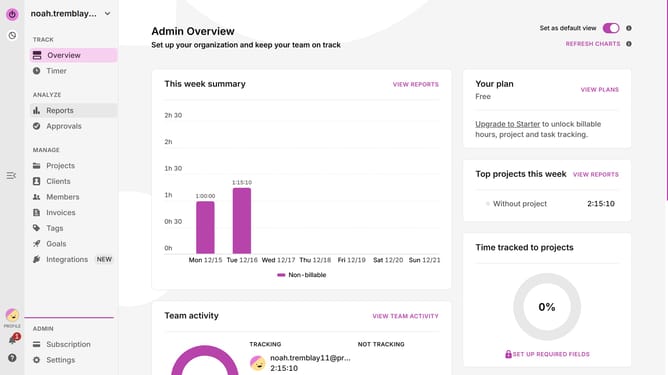Open the help question mark icon
This screenshot has height=375, width=668.
[x=12, y=358]
